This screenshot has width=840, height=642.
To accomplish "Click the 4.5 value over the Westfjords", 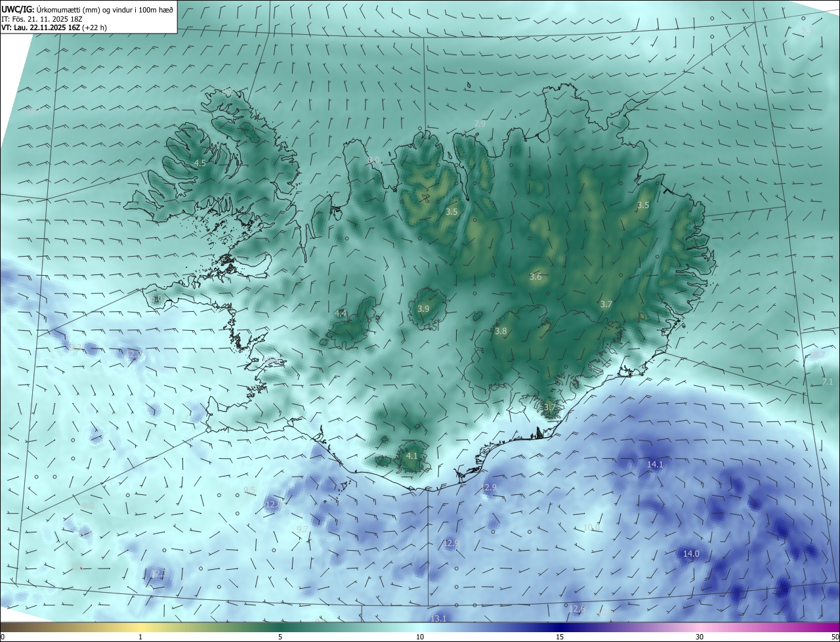I will (200, 163).
